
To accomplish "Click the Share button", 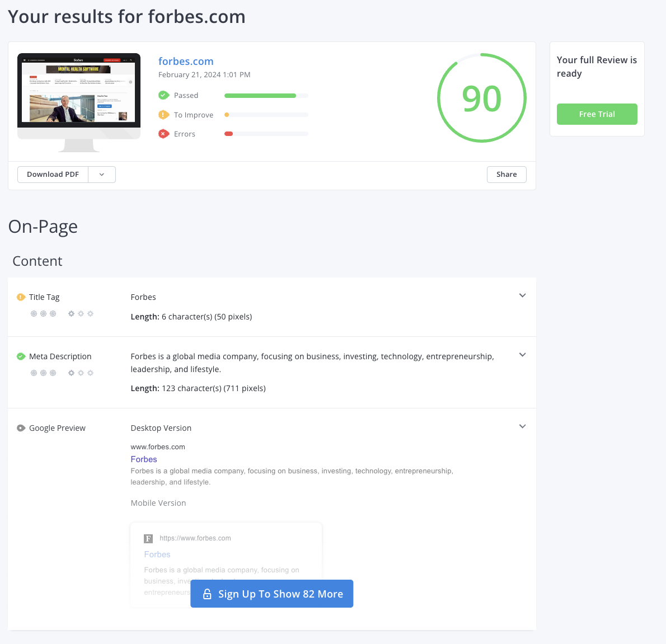I will (506, 175).
